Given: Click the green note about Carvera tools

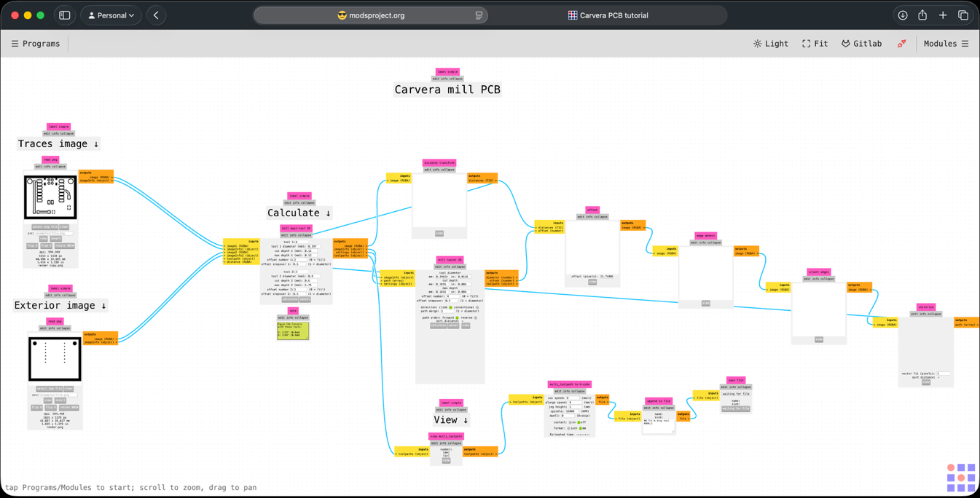Looking at the screenshot, I should (x=293, y=331).
